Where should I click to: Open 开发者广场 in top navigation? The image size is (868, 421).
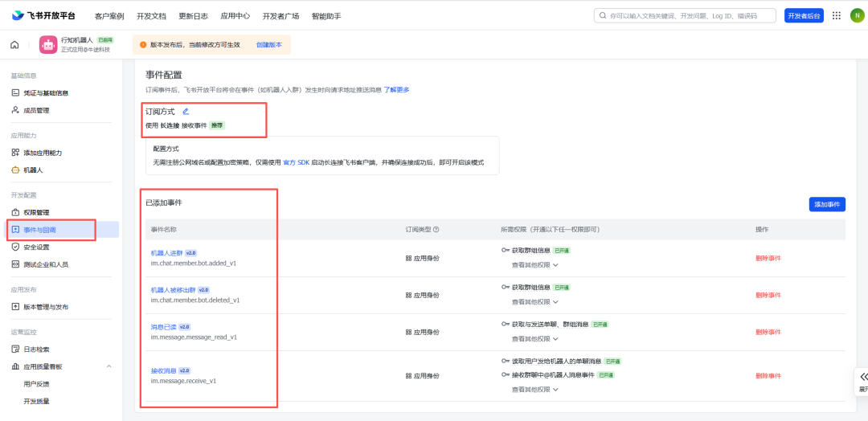coord(280,16)
